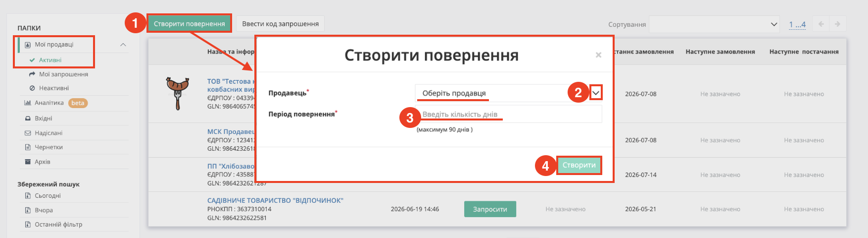Select the Активні subfolder
This screenshot has height=238, width=868.
coord(50,60)
